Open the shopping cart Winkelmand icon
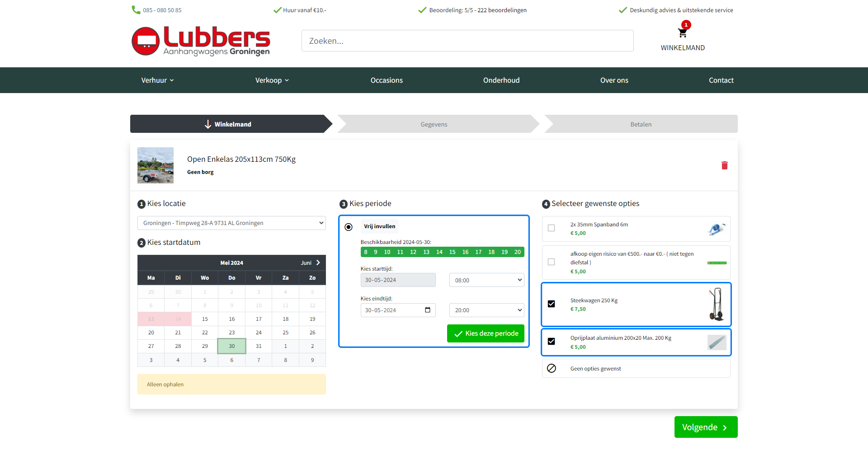The width and height of the screenshot is (868, 450). click(x=683, y=33)
